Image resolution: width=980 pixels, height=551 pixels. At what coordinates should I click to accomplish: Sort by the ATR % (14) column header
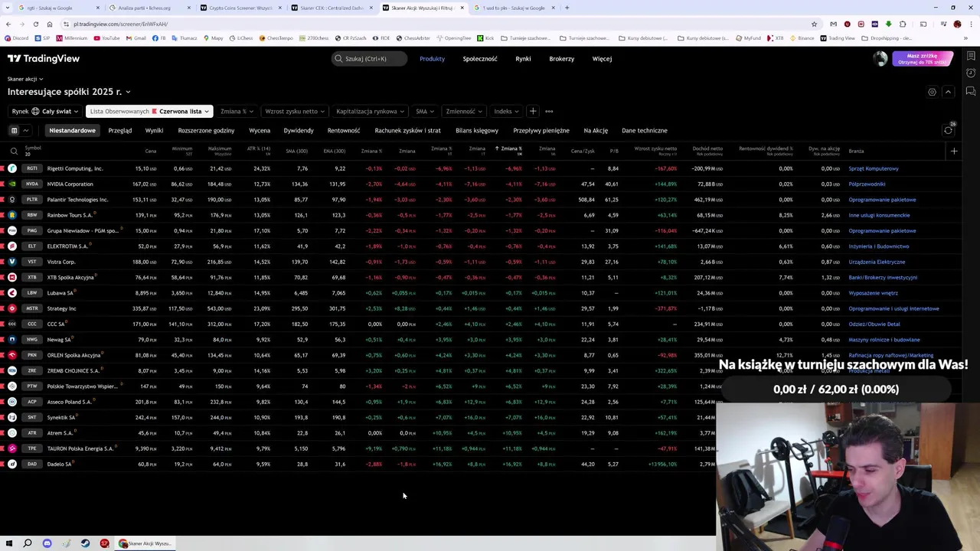pyautogui.click(x=258, y=151)
